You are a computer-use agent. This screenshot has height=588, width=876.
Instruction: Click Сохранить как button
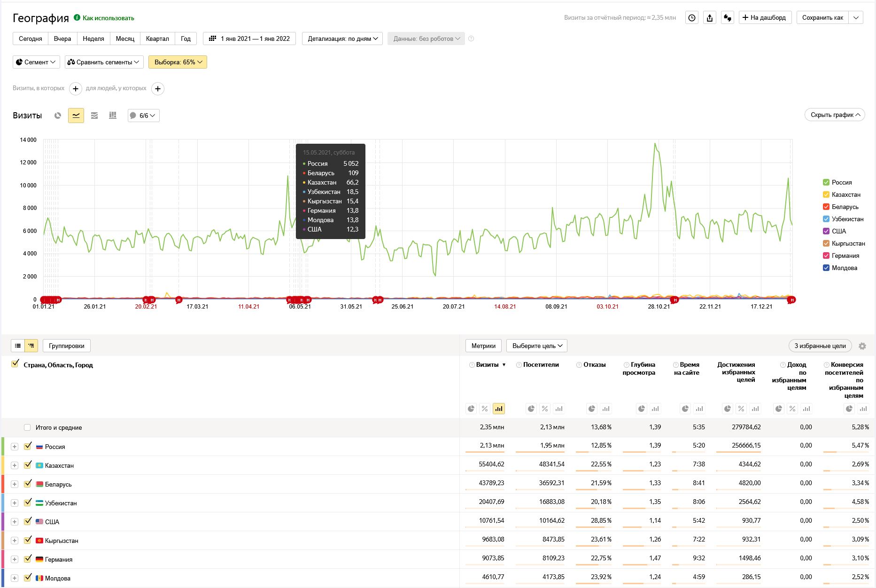[822, 18]
